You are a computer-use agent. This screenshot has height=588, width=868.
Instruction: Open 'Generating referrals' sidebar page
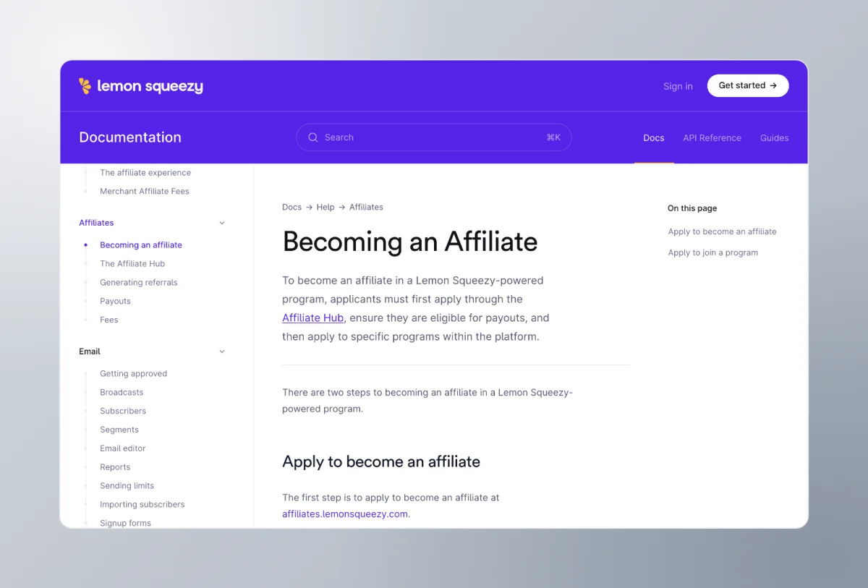[139, 283]
